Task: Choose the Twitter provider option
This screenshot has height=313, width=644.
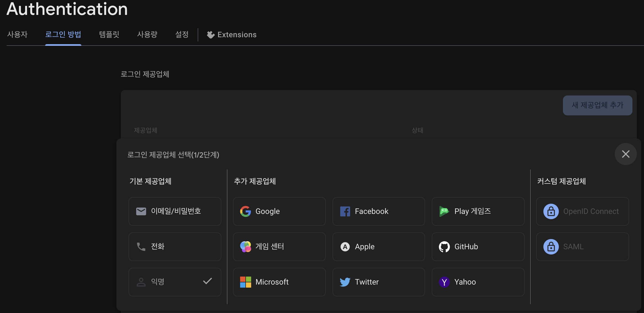Action: pos(378,282)
